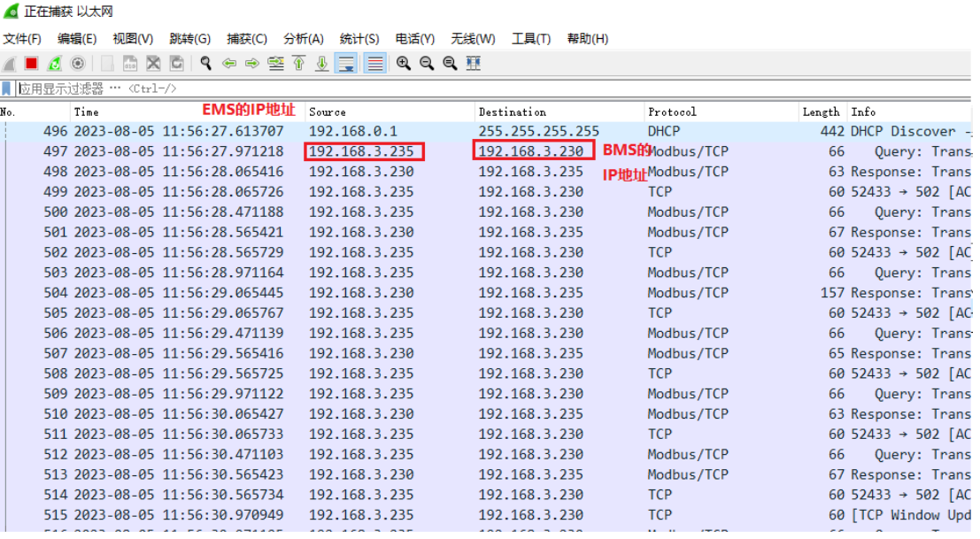
Task: Select packet 499 TCP protocol cell
Action: point(660,192)
